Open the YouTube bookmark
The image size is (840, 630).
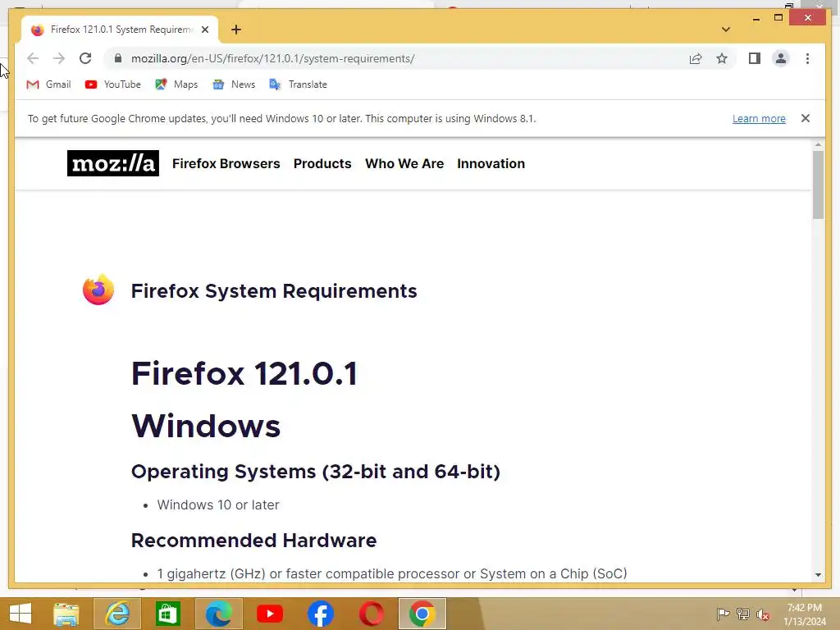113,84
